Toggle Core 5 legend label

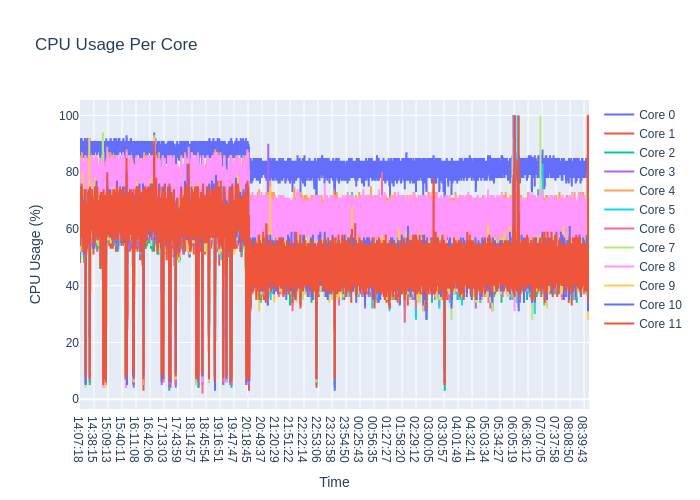click(654, 210)
